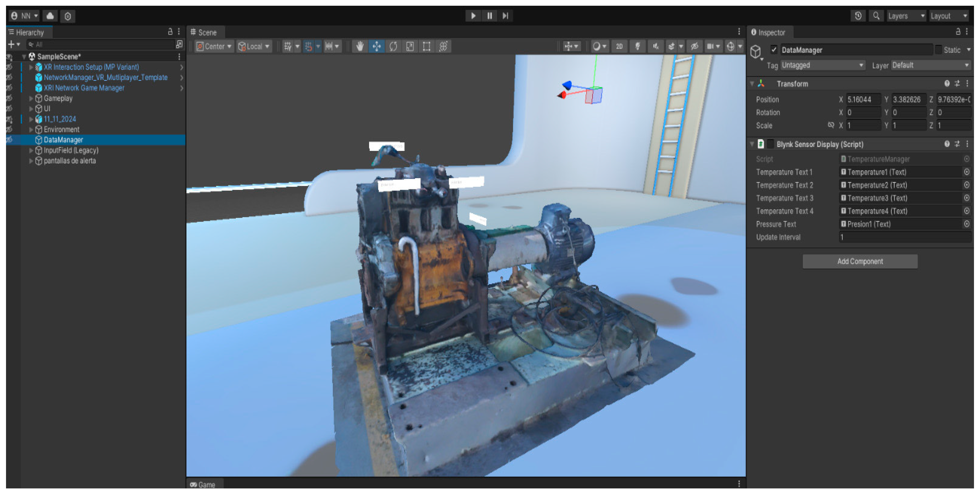Open the Tag Untagged dropdown
The image size is (980, 493).
click(x=822, y=65)
